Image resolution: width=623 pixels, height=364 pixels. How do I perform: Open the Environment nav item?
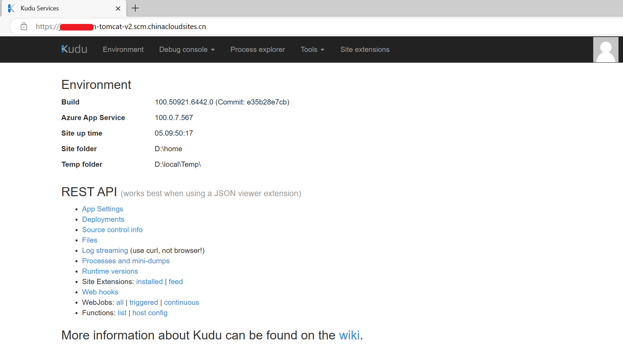coord(123,49)
